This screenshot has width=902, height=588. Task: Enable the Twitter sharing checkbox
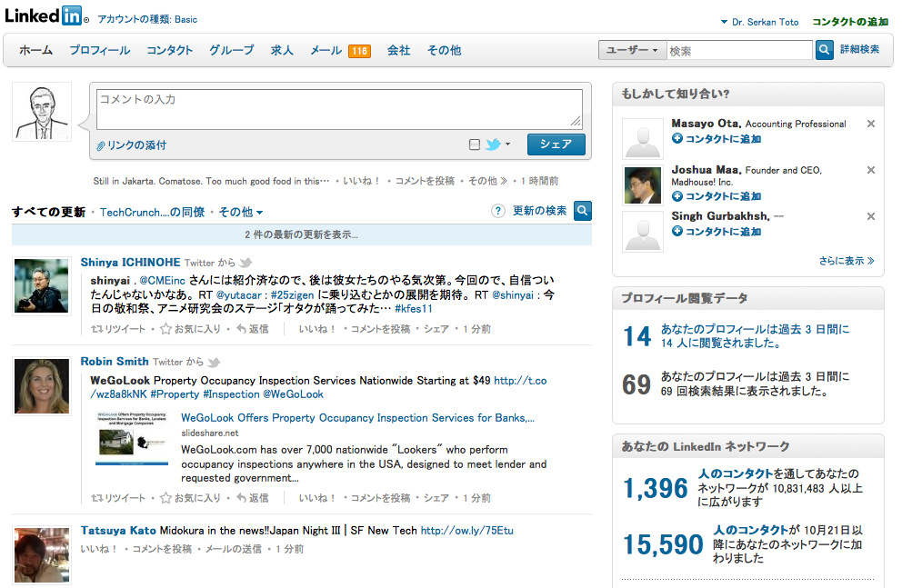click(475, 145)
